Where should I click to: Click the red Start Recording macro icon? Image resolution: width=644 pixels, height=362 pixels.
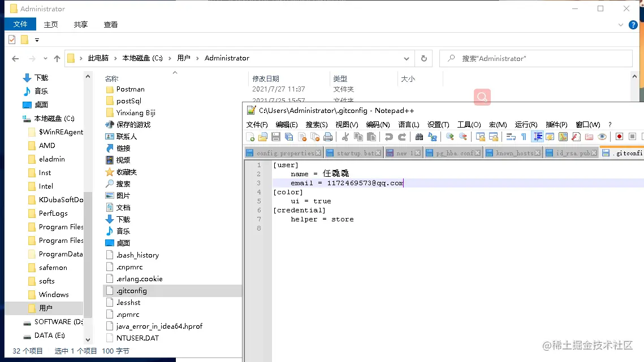(x=619, y=137)
